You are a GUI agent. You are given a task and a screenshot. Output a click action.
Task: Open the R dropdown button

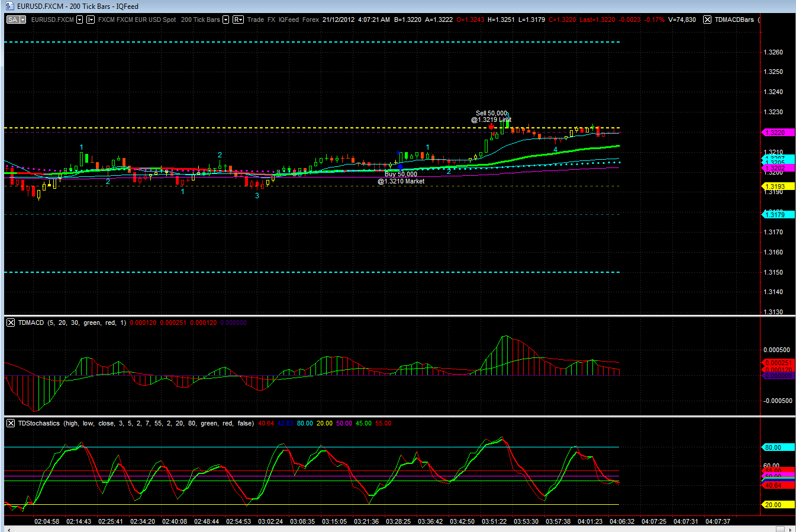[x=238, y=20]
